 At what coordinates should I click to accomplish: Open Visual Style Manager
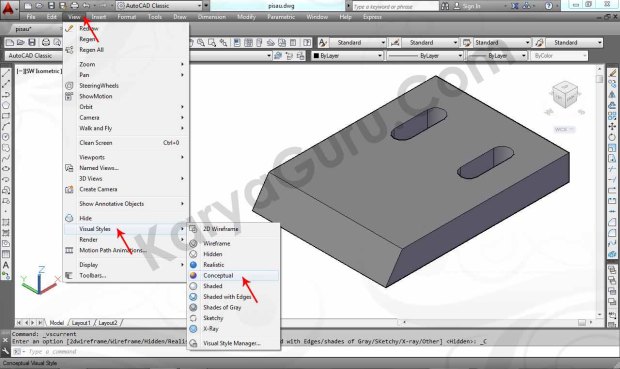point(233,343)
